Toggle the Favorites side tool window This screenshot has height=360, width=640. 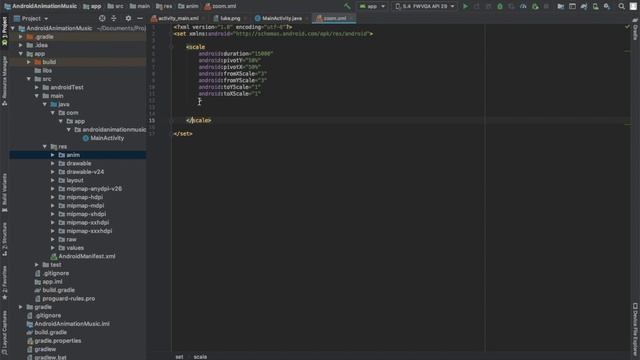pyautogui.click(x=4, y=283)
